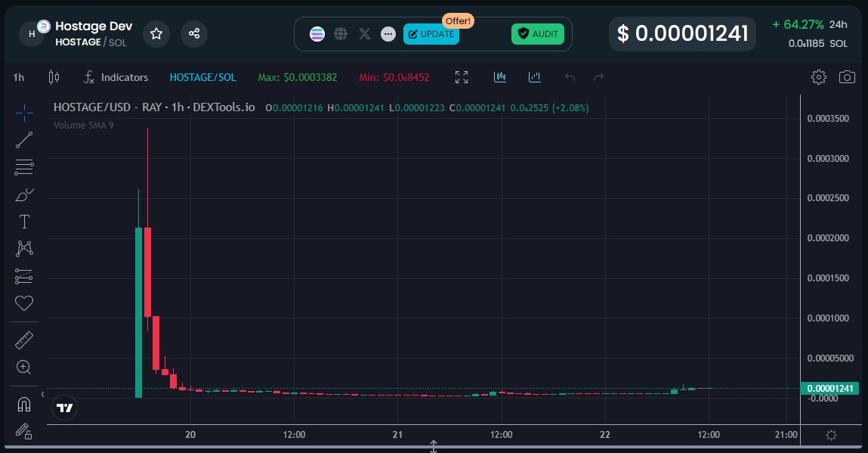Screen dimensions: 868x453
Task: Open the candle chart style selector
Action: coord(54,77)
